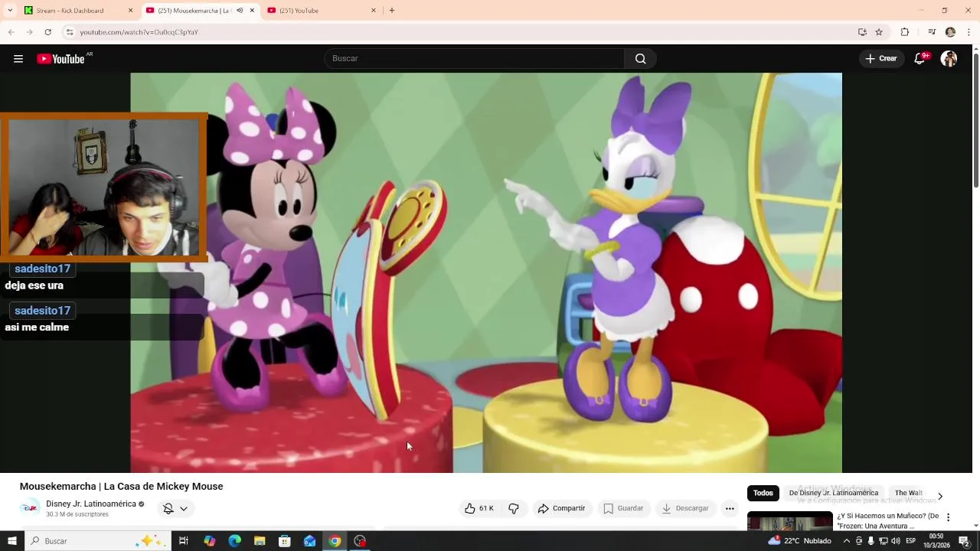
Task: Click the Windows taskbar search box
Action: pos(98,541)
